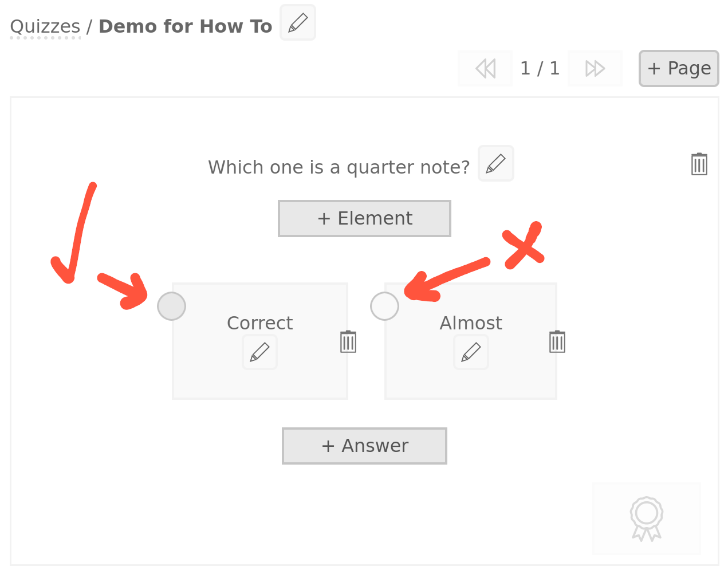Screen dimensions: 728x570
Task: Click the "+ Page" button
Action: pyautogui.click(x=679, y=69)
